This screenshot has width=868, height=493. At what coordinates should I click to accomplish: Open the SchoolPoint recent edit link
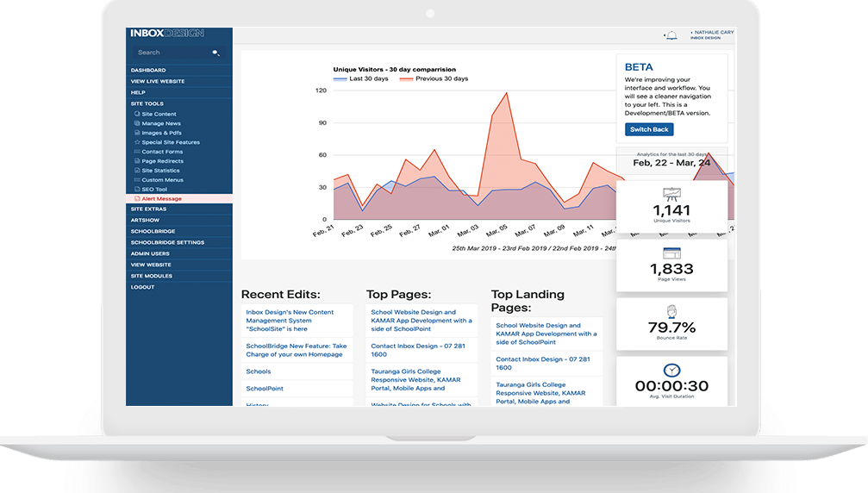265,389
